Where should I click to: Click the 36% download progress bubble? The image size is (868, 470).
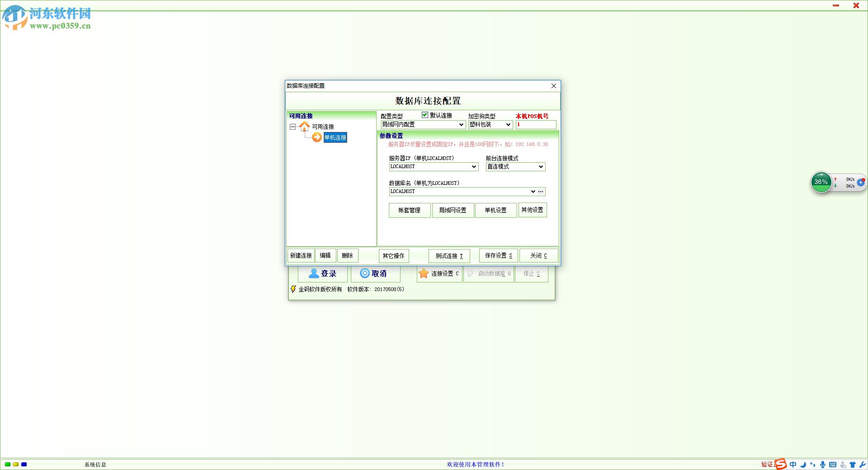821,182
